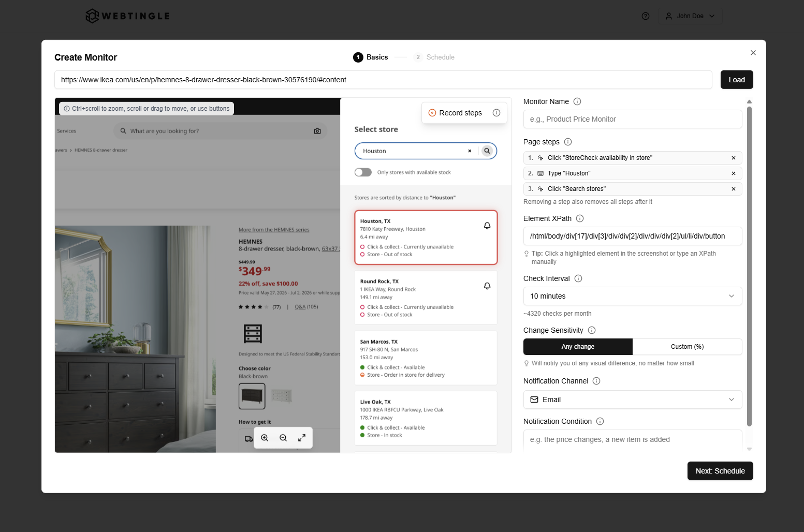This screenshot has width=804, height=532.
Task: Go to the Basics step
Action: coord(371,57)
